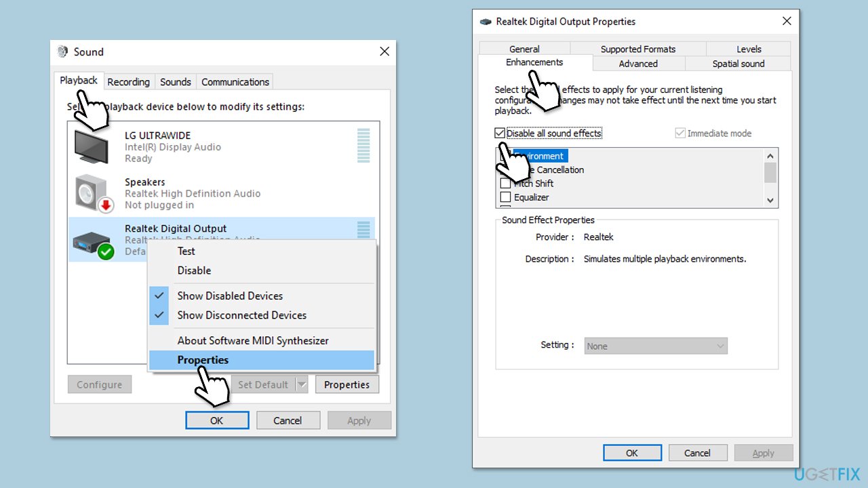Switch to the Playback tab
The height and width of the screenshot is (488, 868).
pos(79,81)
